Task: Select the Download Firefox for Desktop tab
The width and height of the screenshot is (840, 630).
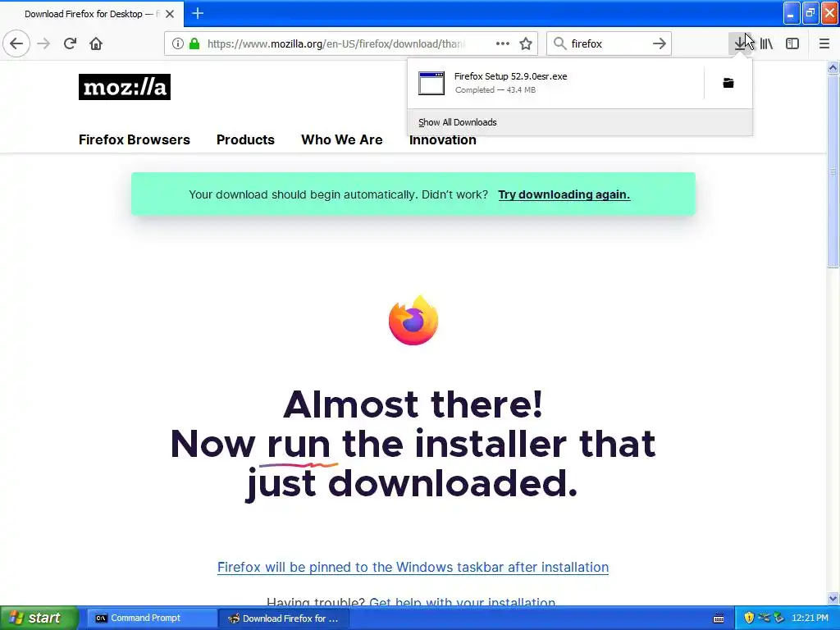Action: pos(92,14)
